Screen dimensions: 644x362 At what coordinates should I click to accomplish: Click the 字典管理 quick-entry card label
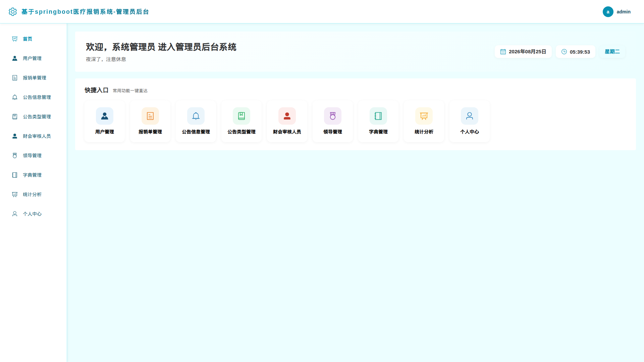coord(378,132)
